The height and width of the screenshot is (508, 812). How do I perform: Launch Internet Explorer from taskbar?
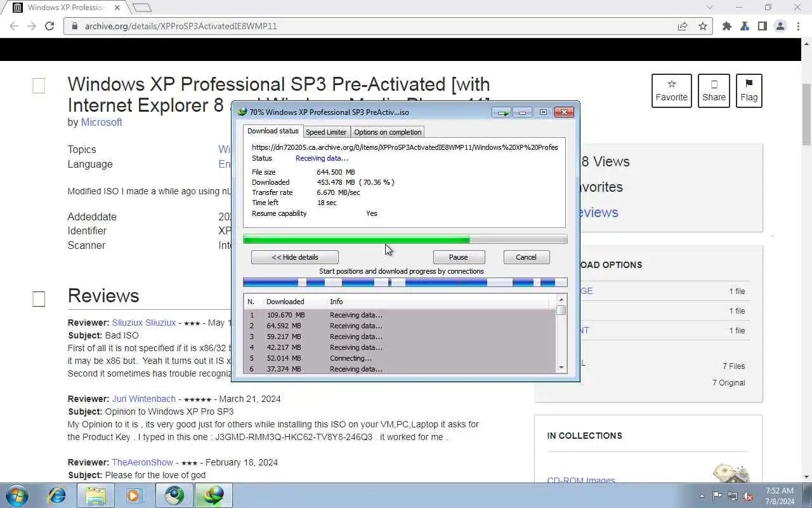click(x=56, y=495)
